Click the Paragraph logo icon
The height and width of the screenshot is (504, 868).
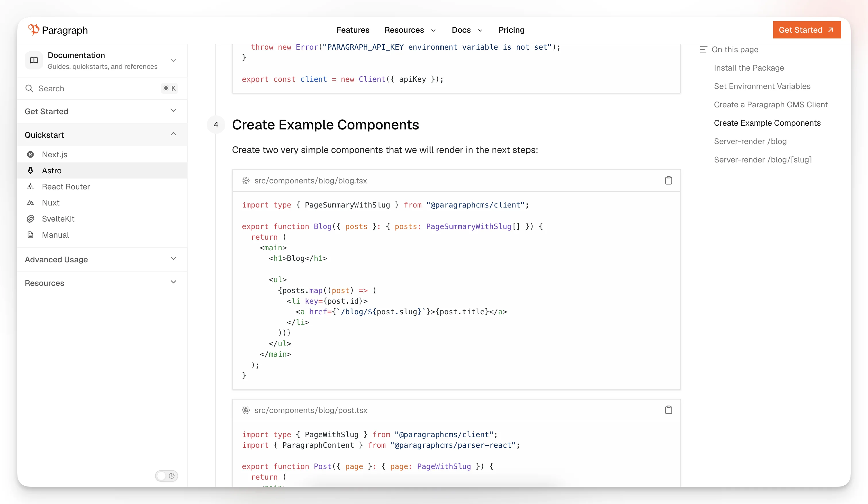tap(33, 30)
